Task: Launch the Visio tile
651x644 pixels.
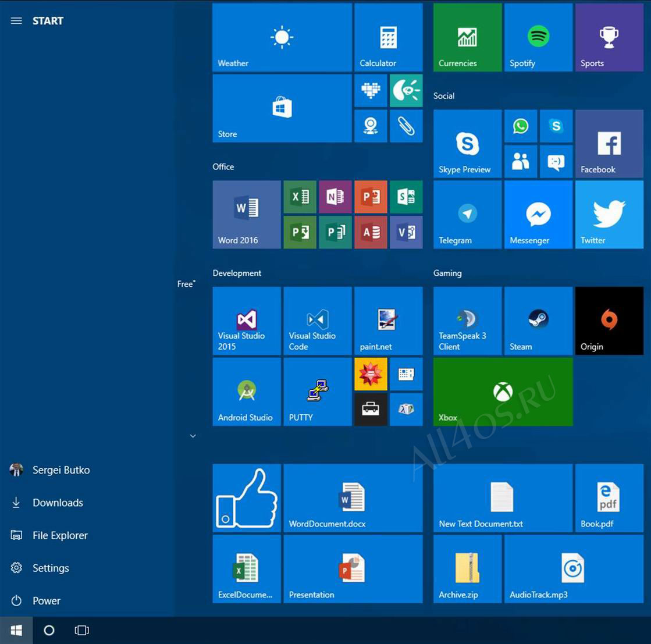Action: pos(406,232)
